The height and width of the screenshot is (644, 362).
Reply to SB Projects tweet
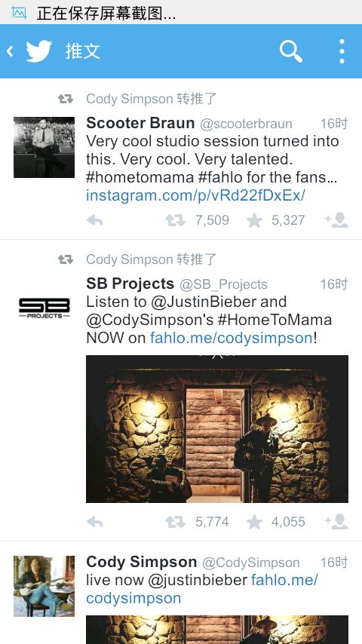95,522
